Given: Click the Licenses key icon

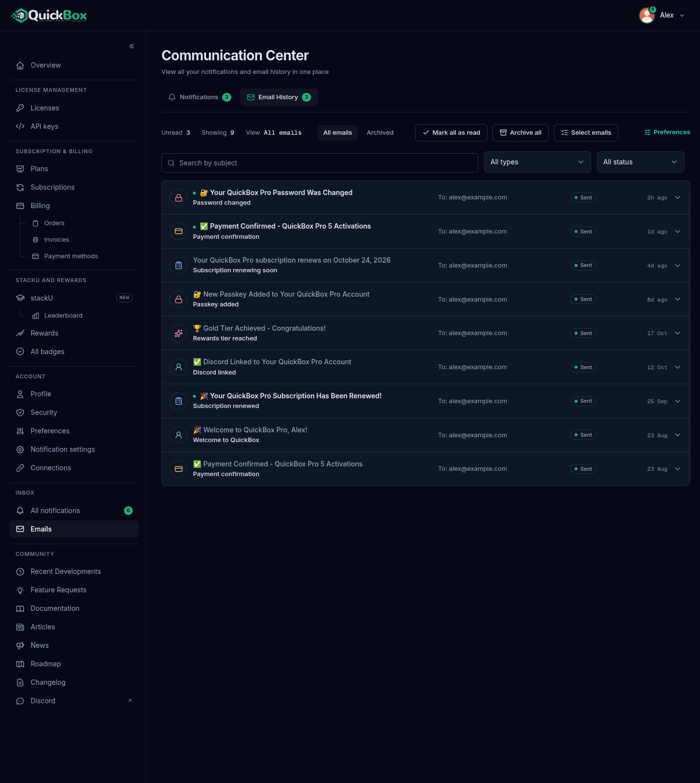Looking at the screenshot, I should (x=20, y=108).
